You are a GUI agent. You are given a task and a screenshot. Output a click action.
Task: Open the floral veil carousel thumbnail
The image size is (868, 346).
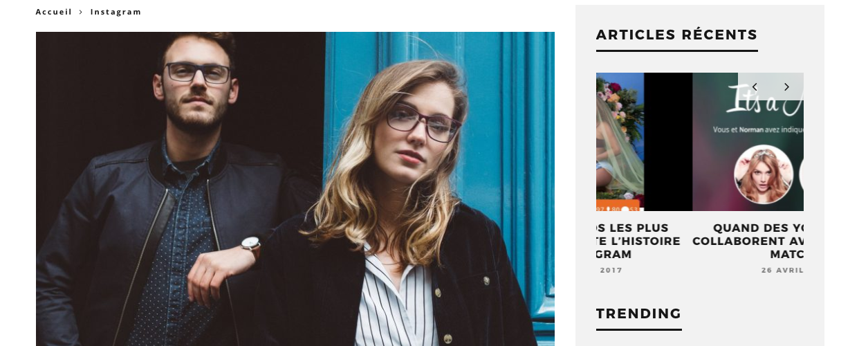click(620, 142)
